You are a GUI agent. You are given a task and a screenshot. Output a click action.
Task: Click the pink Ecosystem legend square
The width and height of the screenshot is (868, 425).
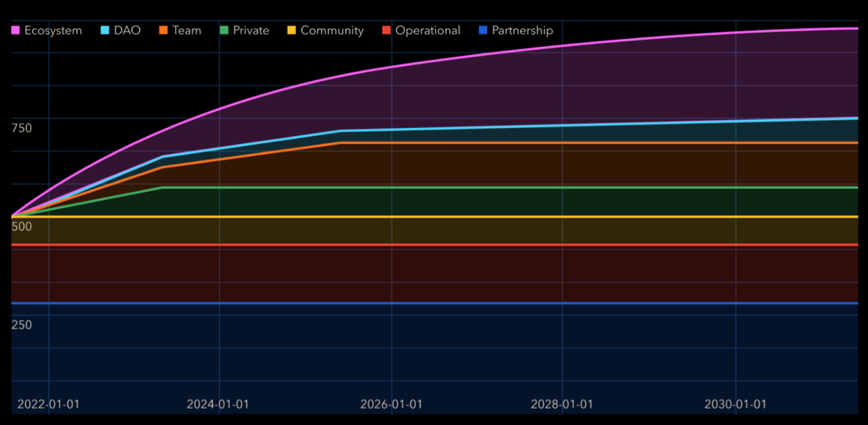pos(16,30)
